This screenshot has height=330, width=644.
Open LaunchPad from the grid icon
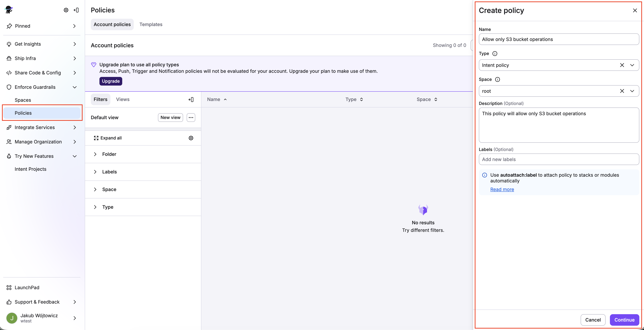9,287
